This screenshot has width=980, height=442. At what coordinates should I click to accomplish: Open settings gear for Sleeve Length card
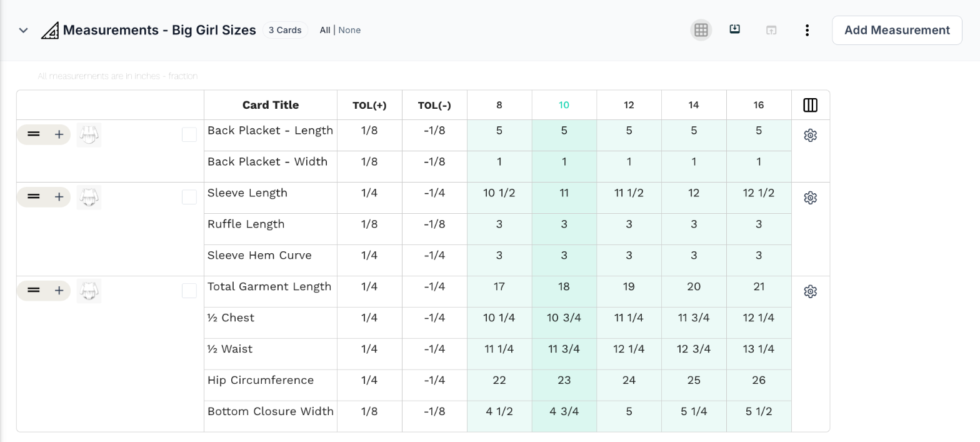click(811, 198)
